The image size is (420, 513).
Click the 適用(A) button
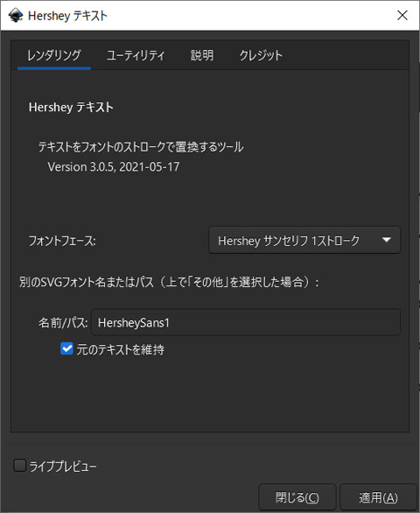pyautogui.click(x=379, y=497)
